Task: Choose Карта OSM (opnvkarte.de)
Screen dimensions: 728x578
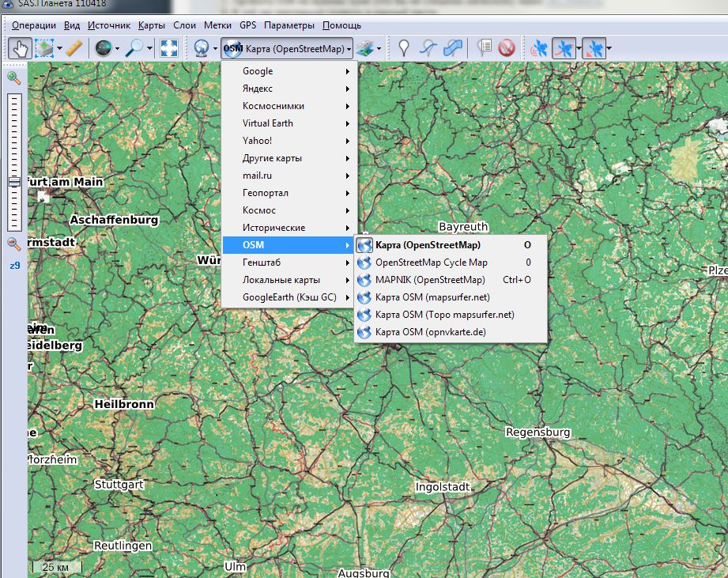Action: coord(451,332)
